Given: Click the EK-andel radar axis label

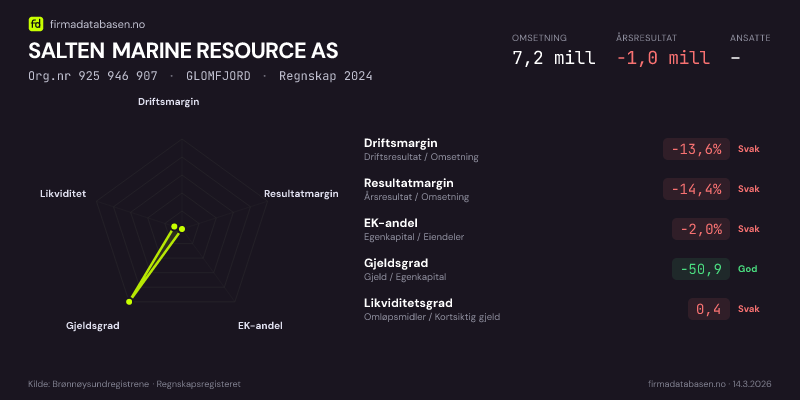Looking at the screenshot, I should tap(260, 326).
